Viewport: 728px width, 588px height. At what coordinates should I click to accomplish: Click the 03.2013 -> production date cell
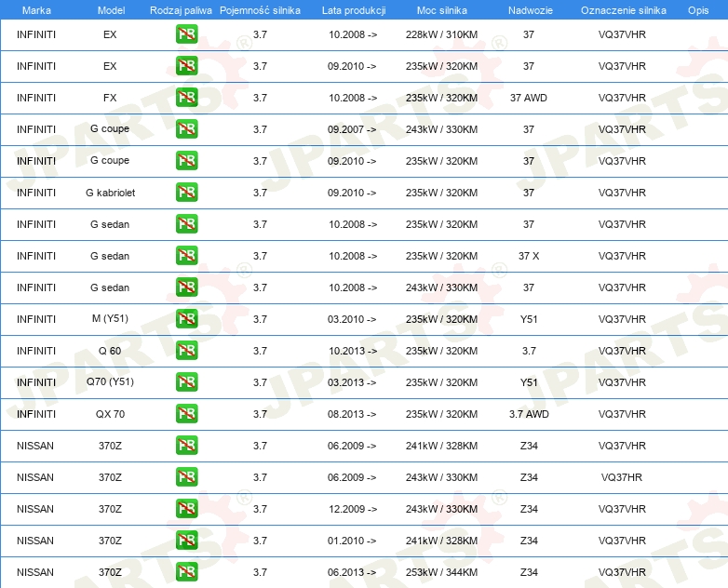point(352,382)
